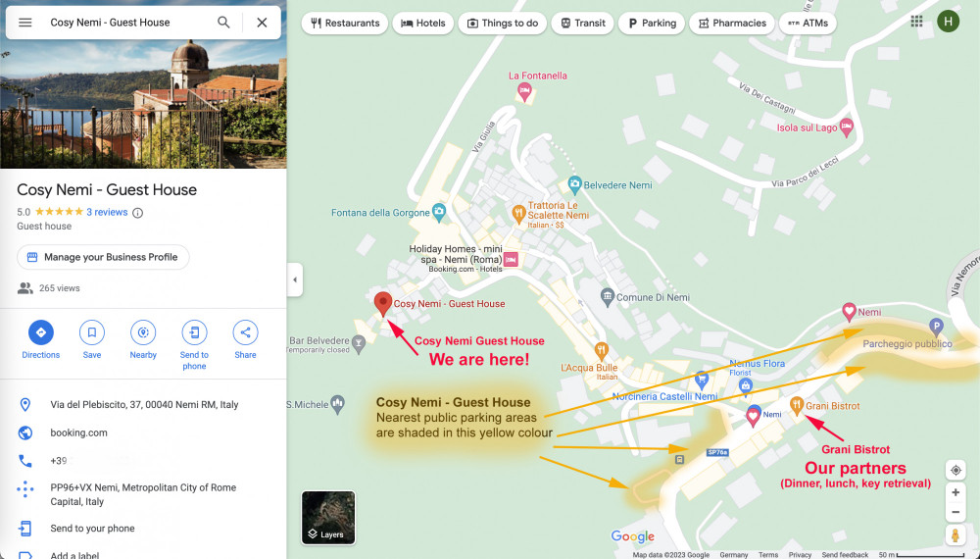This screenshot has height=559, width=980.
Task: Zoom out the map with minus
Action: click(x=955, y=513)
